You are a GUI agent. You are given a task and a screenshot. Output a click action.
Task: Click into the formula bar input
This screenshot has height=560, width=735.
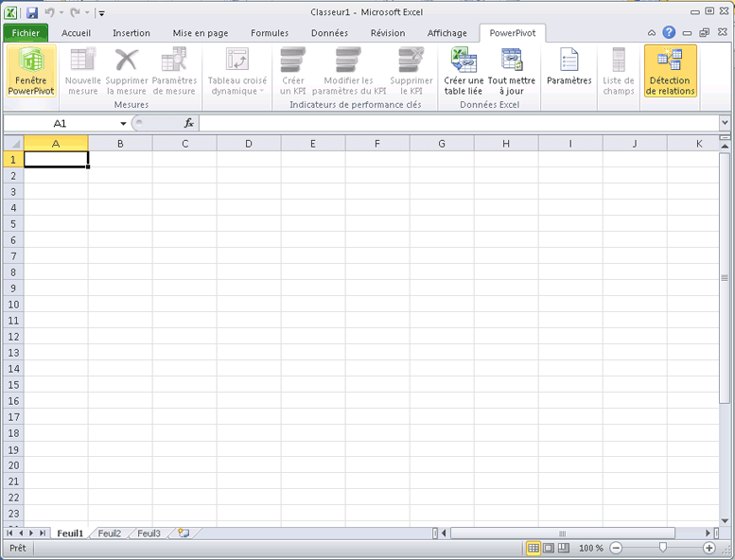pyautogui.click(x=459, y=124)
